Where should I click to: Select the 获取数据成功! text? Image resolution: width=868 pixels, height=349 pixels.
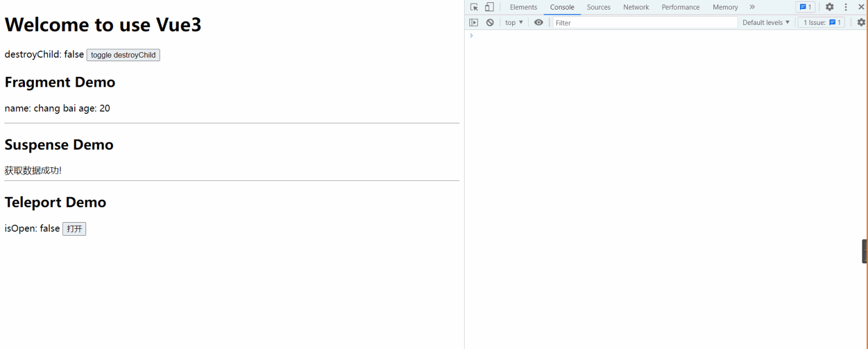[x=33, y=171]
